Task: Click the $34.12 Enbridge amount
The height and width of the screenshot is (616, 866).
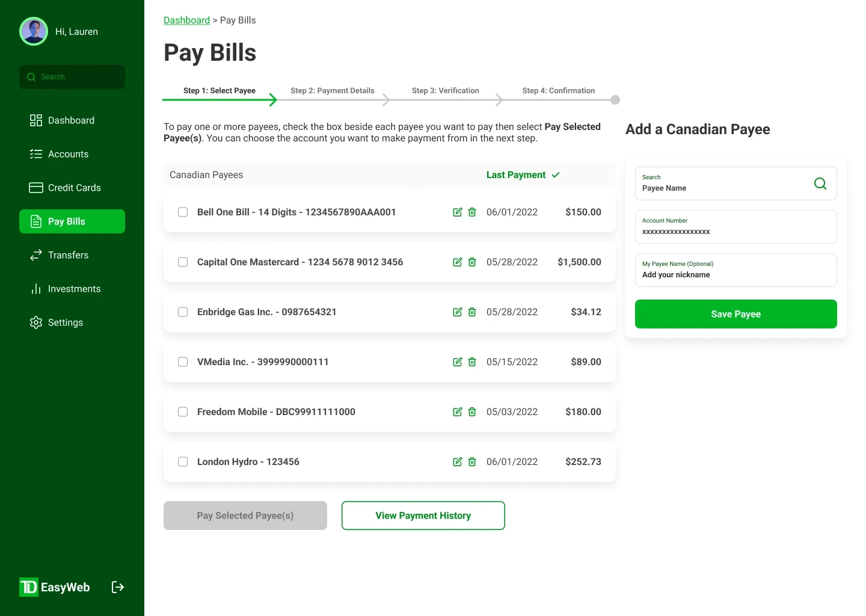Action: 586,312
